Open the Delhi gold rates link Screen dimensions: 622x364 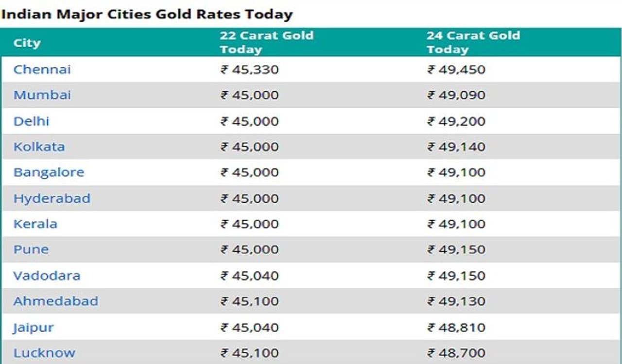point(31,121)
